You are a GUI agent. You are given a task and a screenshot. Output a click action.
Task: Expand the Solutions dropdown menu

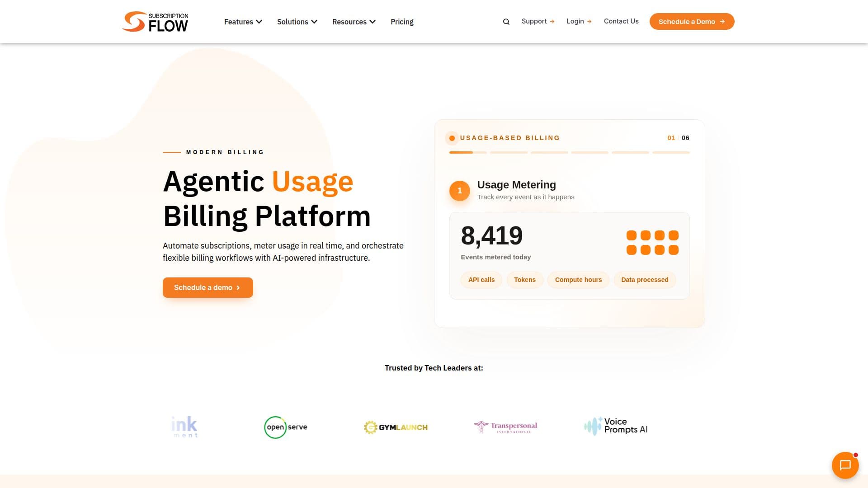(x=297, y=22)
